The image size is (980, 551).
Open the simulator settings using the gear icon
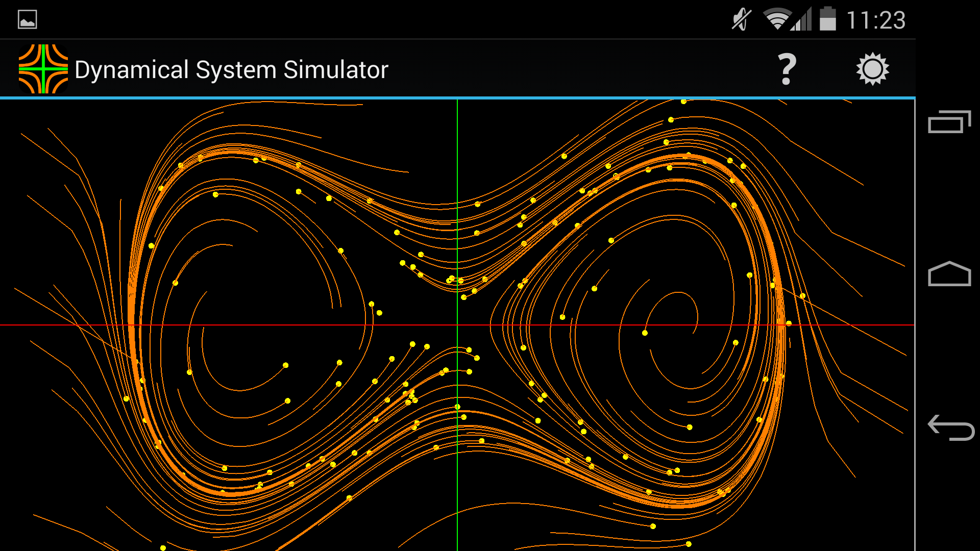point(873,68)
